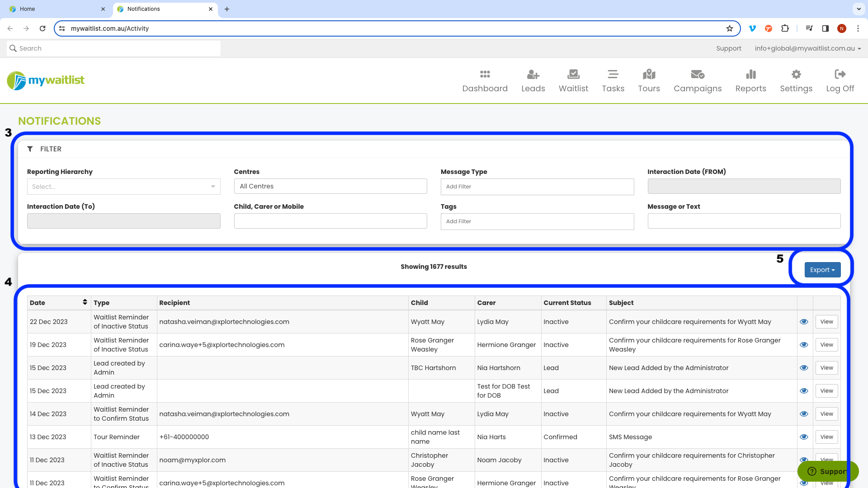This screenshot has height=488, width=868.
Task: Open the Settings gear icon
Action: click(x=796, y=75)
